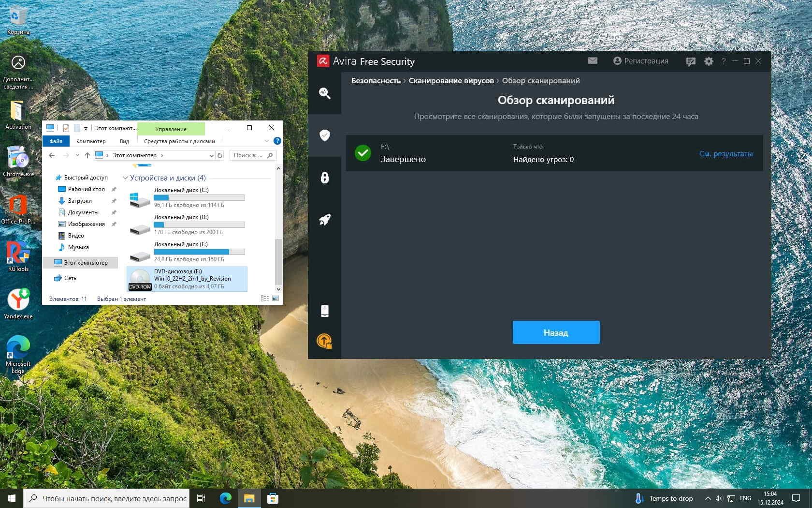Open the Privacy lock icon in Avira sidebar
This screenshot has width=812, height=508.
[324, 178]
